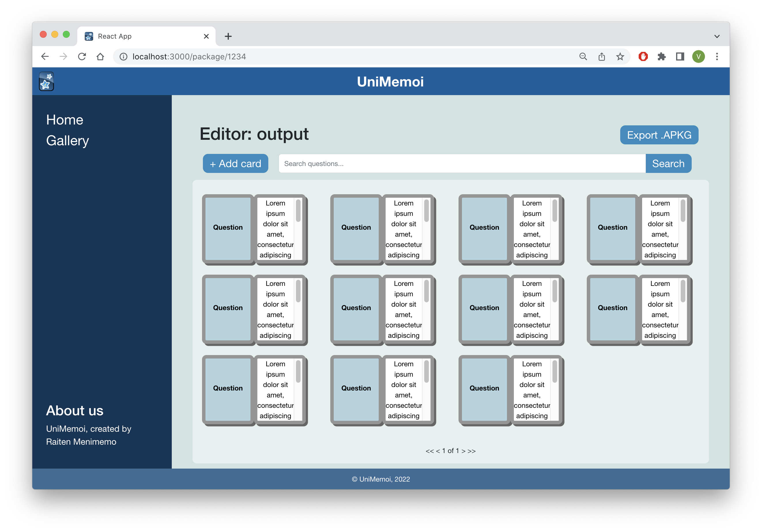762x532 pixels.
Task: Click the + Add card button
Action: pyautogui.click(x=235, y=164)
